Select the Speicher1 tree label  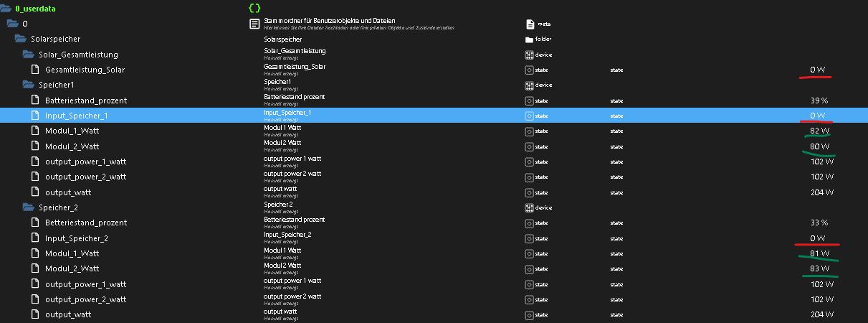click(x=57, y=85)
